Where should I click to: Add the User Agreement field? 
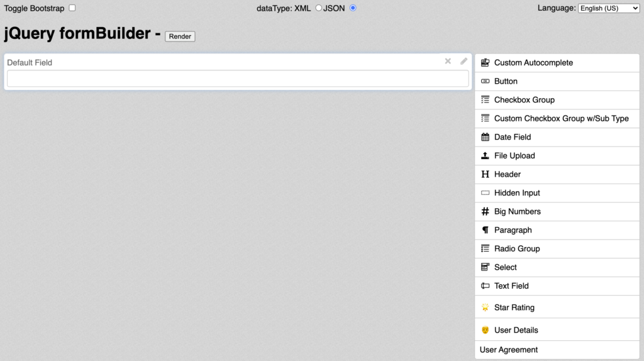557,350
